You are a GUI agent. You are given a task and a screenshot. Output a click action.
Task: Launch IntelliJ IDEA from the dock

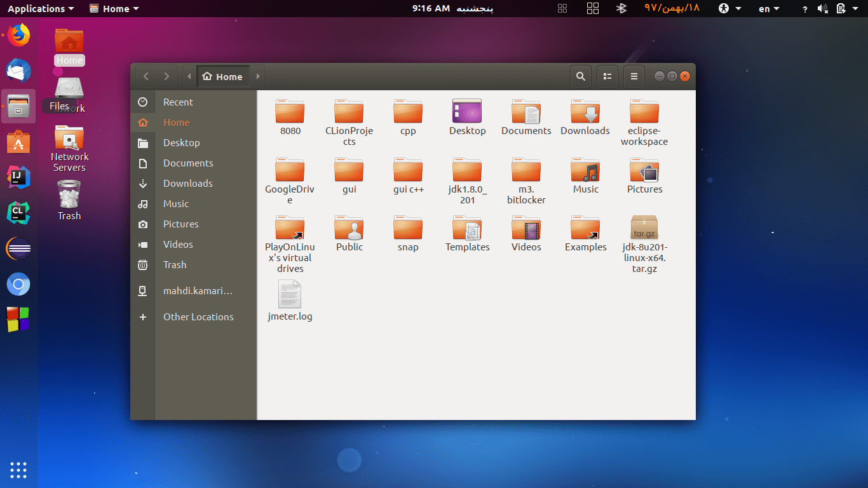(x=18, y=177)
